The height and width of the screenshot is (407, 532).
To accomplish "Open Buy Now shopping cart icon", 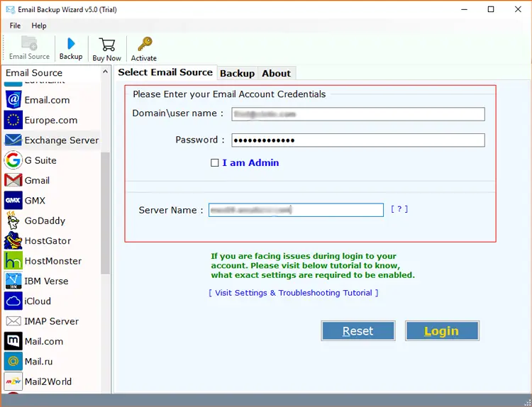I will [107, 45].
